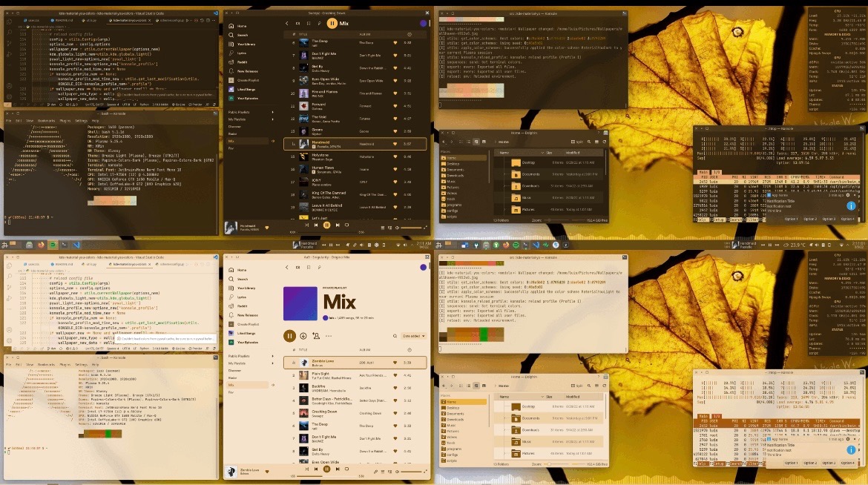Open New Releases in light Spotify sidebar
868x485 pixels.
(x=243, y=315)
